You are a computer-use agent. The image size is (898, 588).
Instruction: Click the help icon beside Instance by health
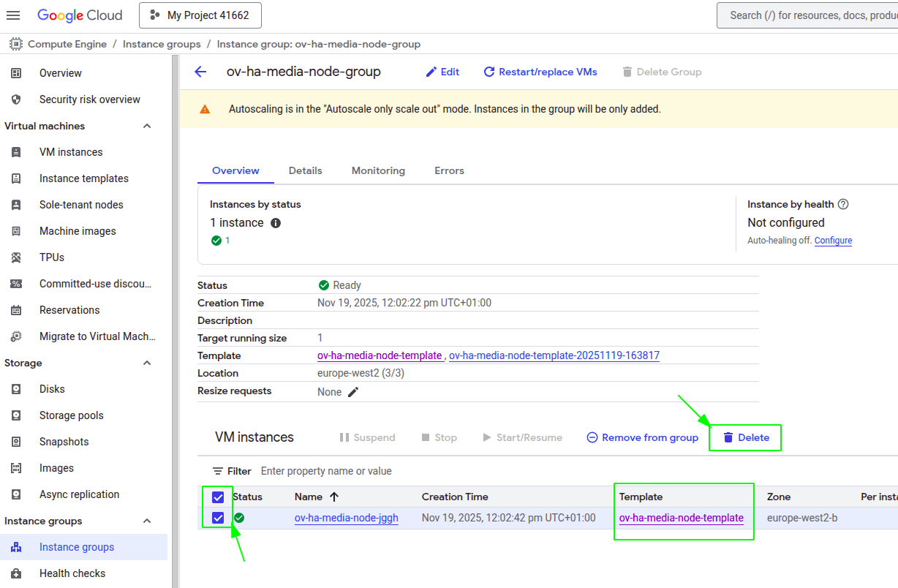[x=843, y=205]
